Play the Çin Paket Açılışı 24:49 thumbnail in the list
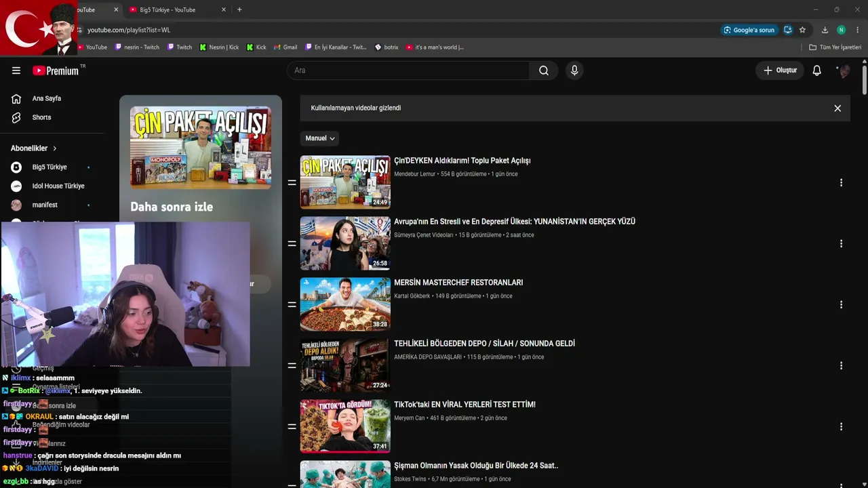The width and height of the screenshot is (868, 488). pos(345,182)
